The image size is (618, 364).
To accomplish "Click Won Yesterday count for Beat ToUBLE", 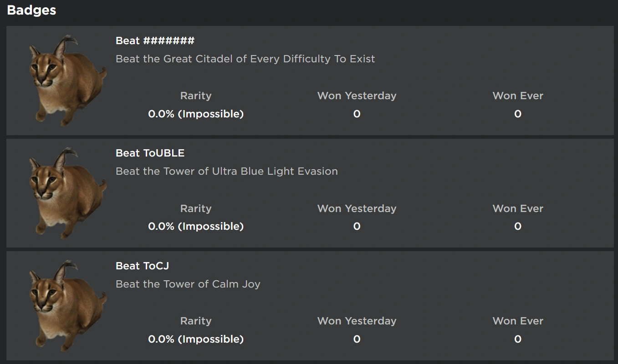I will pos(357,227).
